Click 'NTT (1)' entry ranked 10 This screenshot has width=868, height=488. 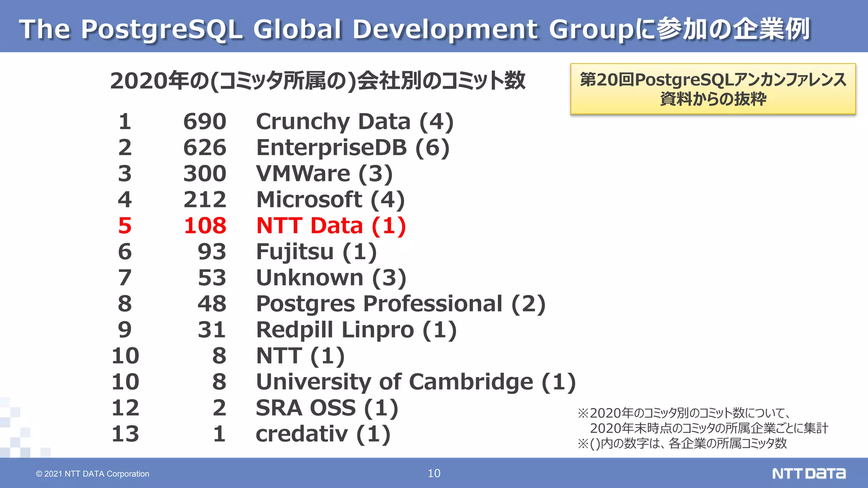pos(300,356)
